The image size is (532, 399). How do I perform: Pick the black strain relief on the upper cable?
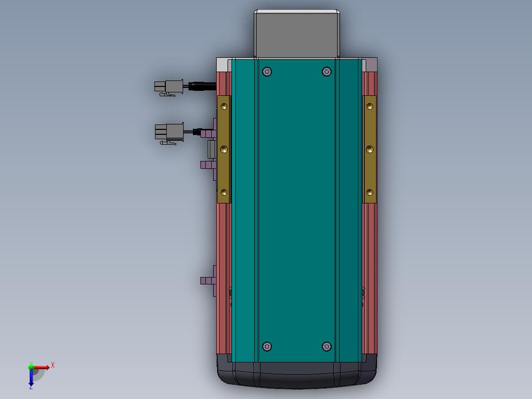[200, 86]
